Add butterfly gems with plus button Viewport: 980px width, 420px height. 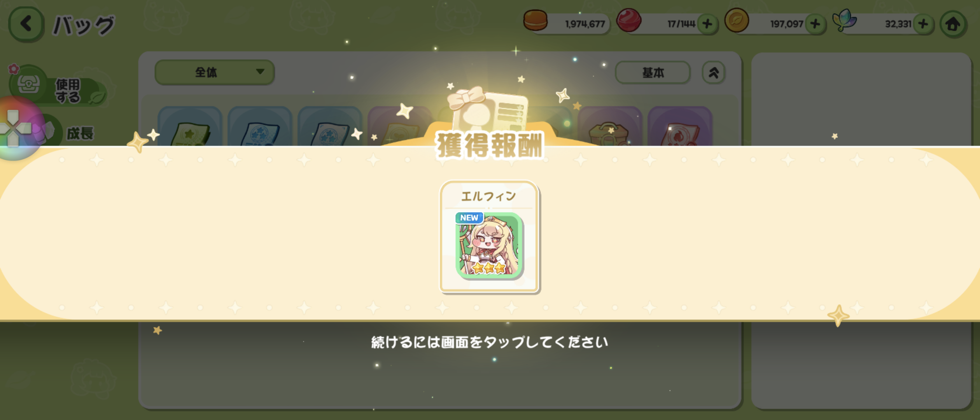923,24
